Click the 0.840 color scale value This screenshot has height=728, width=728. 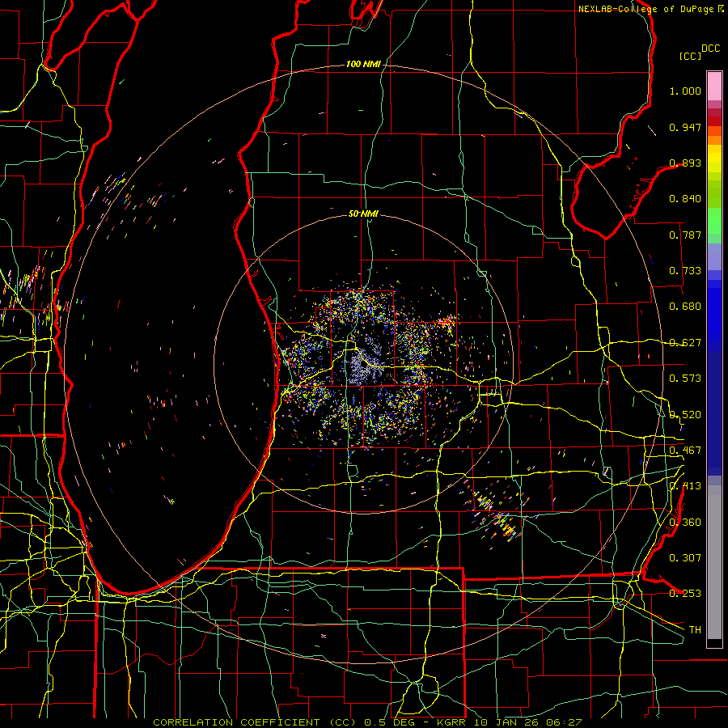point(685,199)
